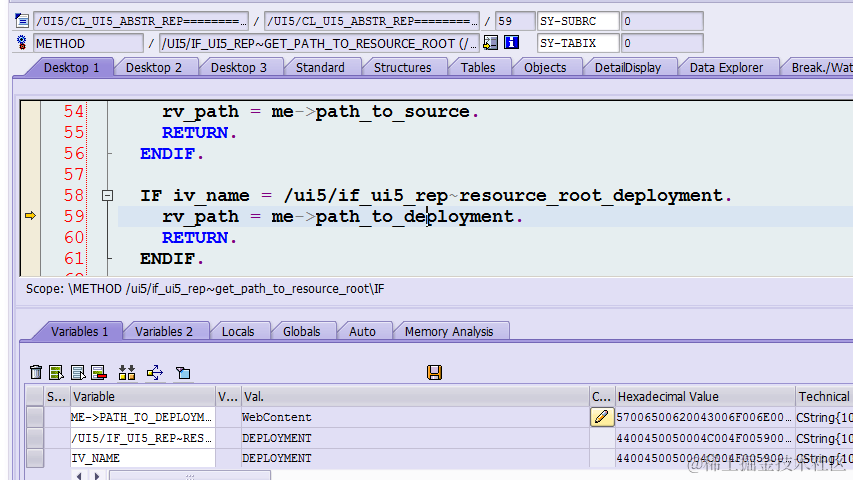Click the line number field showing 59
The image size is (853, 480).
tap(515, 21)
